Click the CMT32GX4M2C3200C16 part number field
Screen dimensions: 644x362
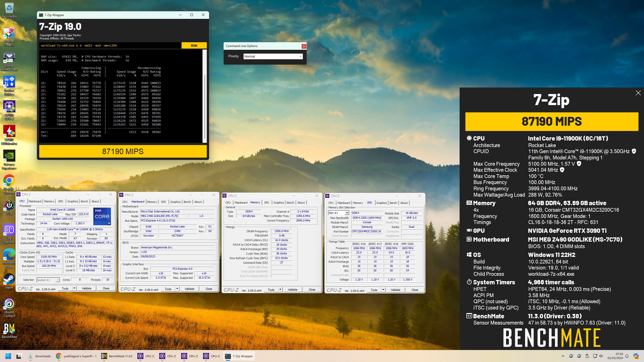(x=366, y=231)
